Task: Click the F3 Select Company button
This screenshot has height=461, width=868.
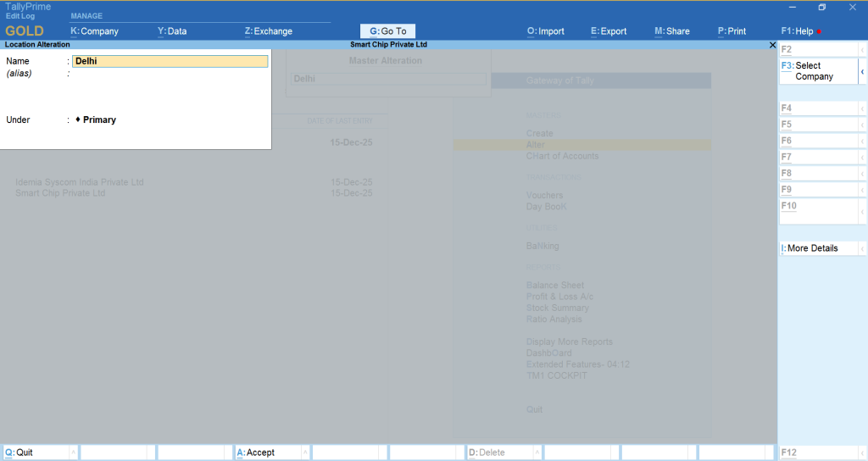Action: [817, 71]
